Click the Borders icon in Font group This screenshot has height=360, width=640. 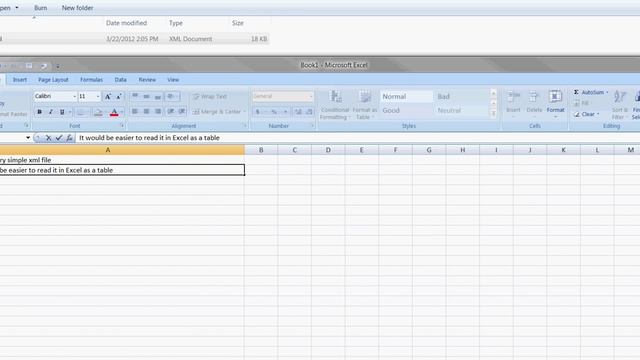point(81,112)
